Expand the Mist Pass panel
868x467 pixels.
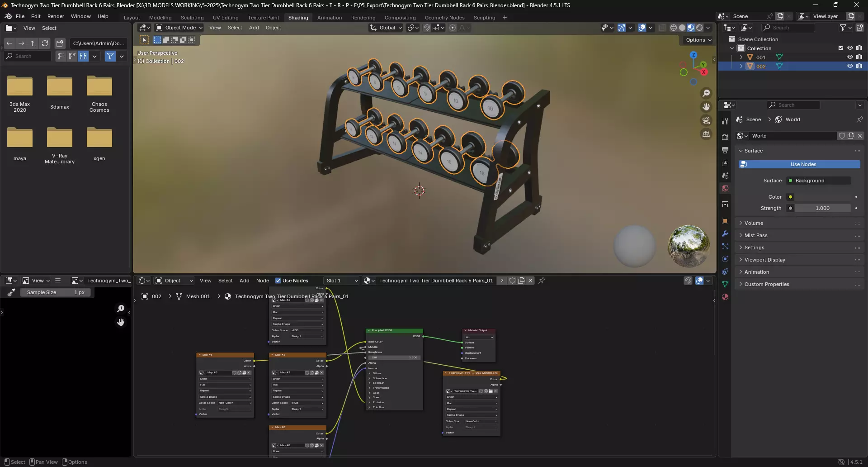pos(756,235)
